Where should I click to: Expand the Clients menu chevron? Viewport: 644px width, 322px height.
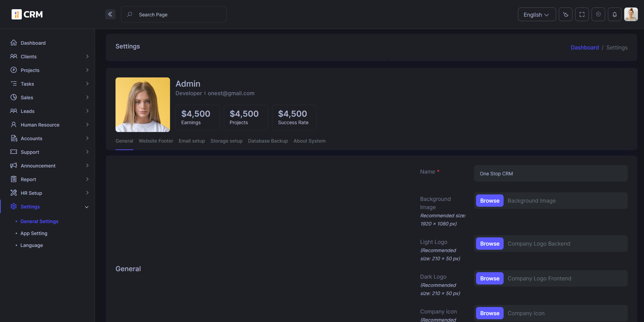point(87,56)
